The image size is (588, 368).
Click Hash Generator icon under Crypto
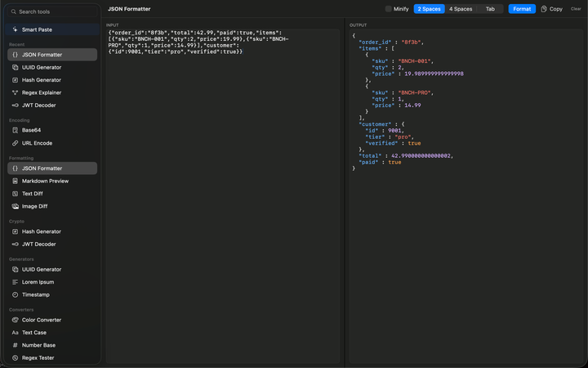pos(15,231)
